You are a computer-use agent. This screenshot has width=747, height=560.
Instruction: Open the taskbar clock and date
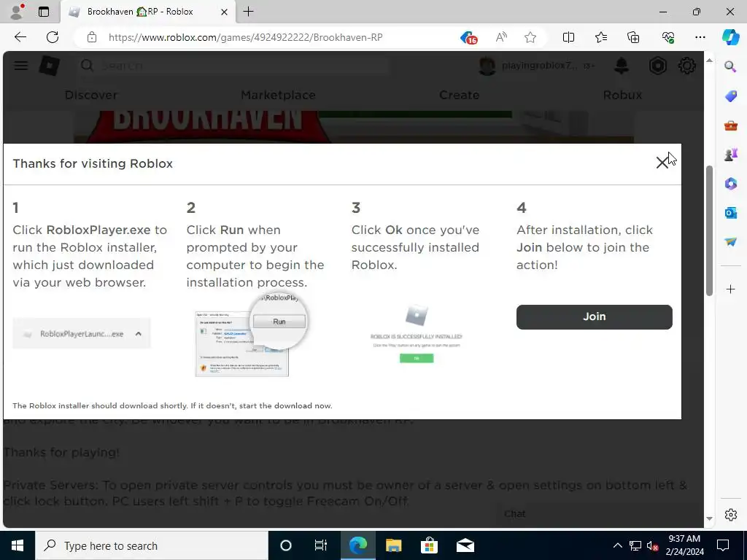click(684, 545)
